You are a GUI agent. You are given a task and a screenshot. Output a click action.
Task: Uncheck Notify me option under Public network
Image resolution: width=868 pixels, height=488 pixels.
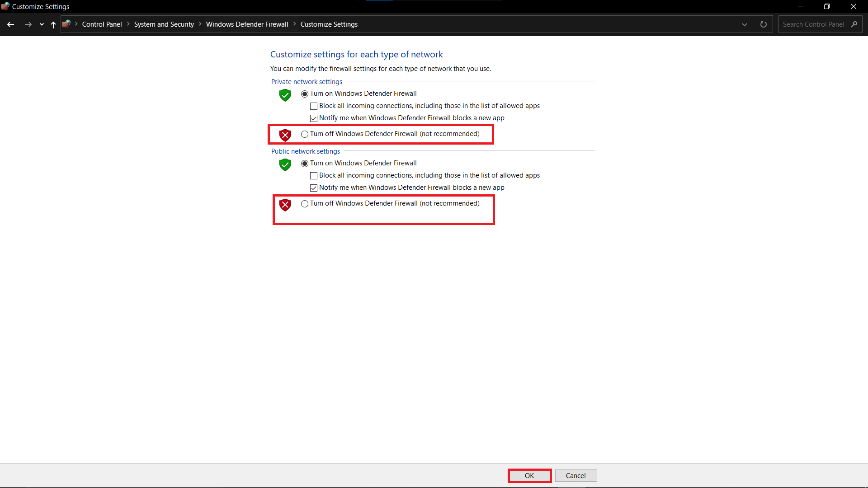(x=314, y=188)
